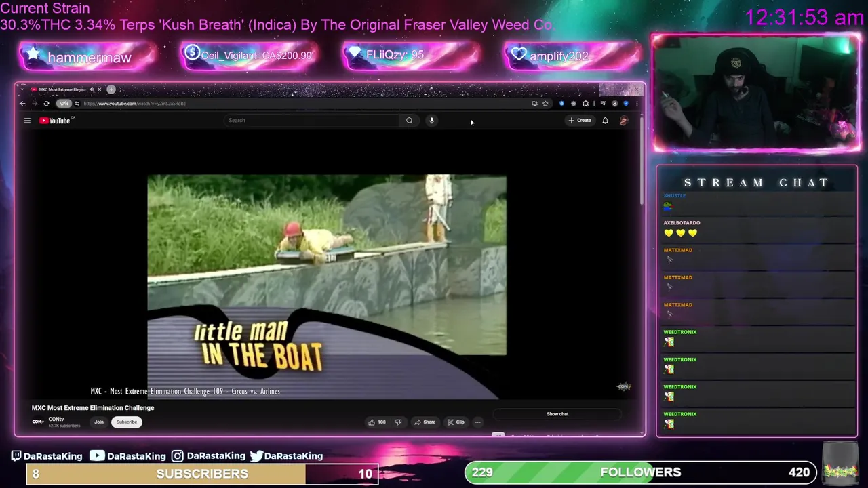Click the 12:31:53 am clock

[x=804, y=17]
